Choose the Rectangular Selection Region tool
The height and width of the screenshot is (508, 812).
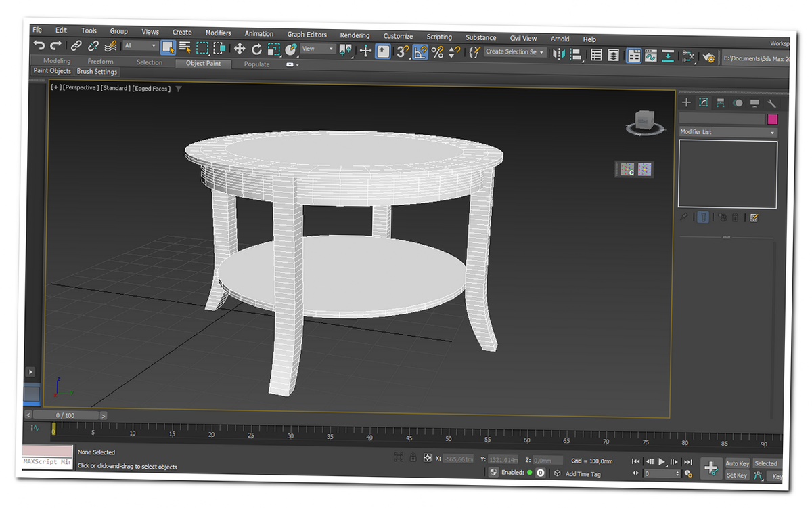pyautogui.click(x=202, y=48)
